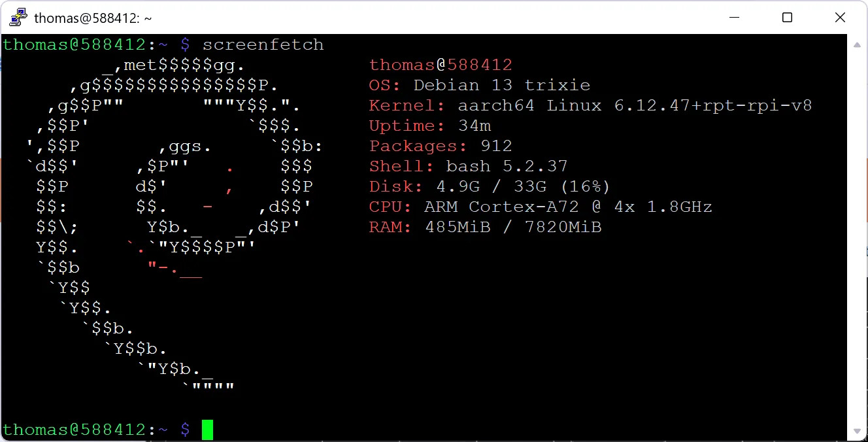Click the scrollbar up arrow
Screen dimensions: 868x442
[858, 44]
